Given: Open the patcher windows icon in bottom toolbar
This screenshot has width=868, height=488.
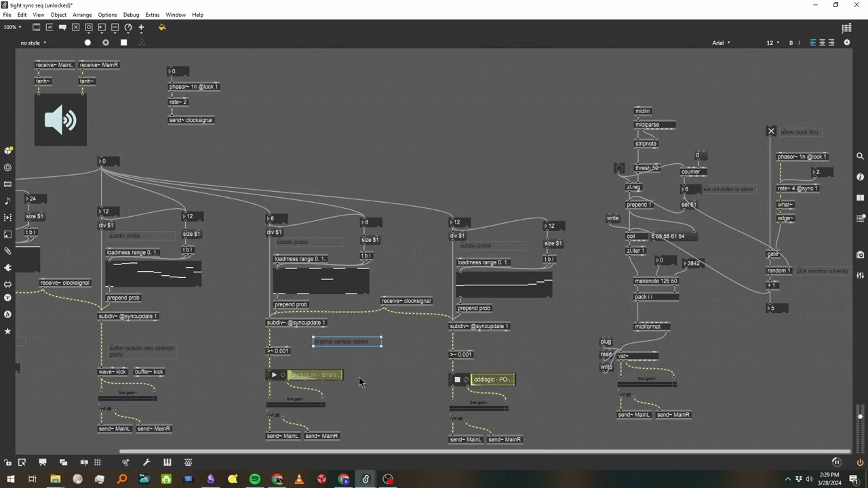Looking at the screenshot, I should (63, 462).
